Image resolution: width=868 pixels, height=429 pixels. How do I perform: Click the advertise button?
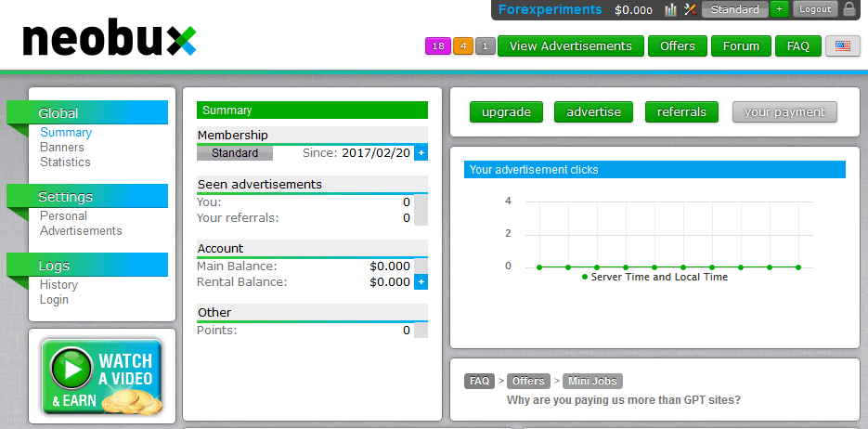click(593, 111)
